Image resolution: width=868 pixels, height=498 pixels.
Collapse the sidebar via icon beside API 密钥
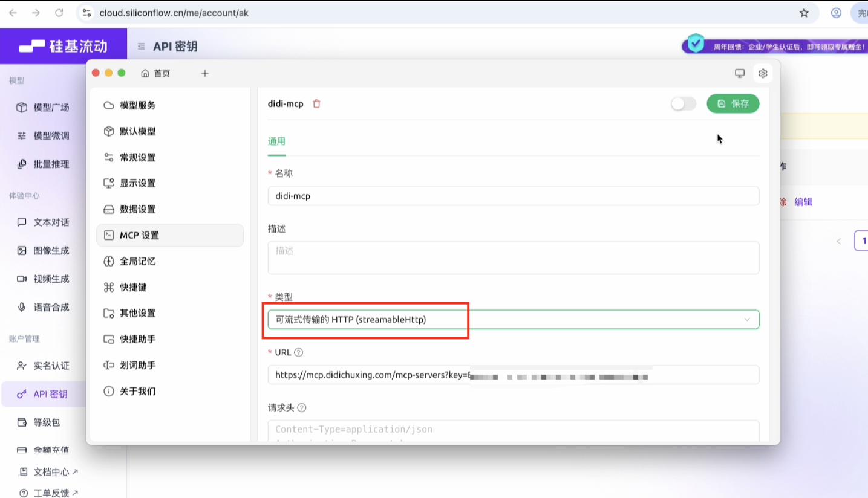(141, 47)
